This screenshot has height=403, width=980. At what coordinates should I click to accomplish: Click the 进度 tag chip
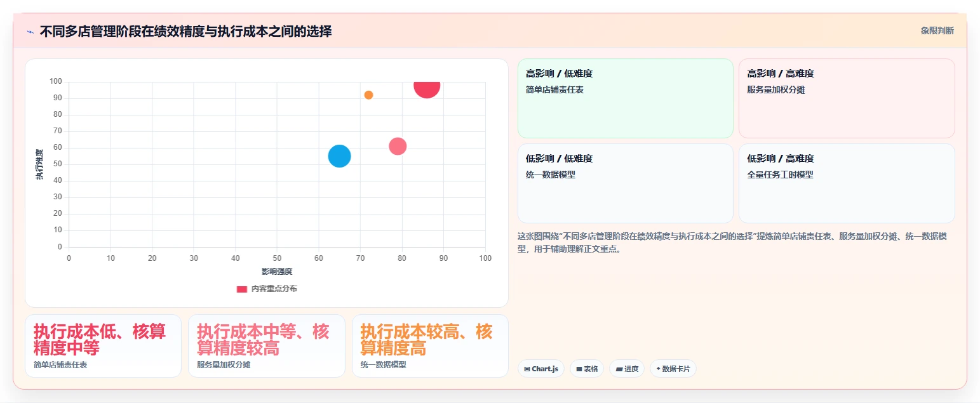627,369
